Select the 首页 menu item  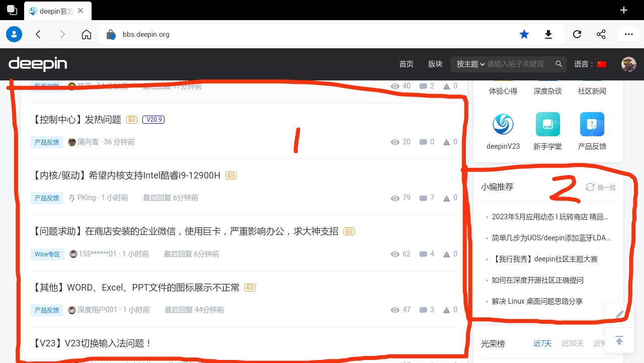click(406, 64)
